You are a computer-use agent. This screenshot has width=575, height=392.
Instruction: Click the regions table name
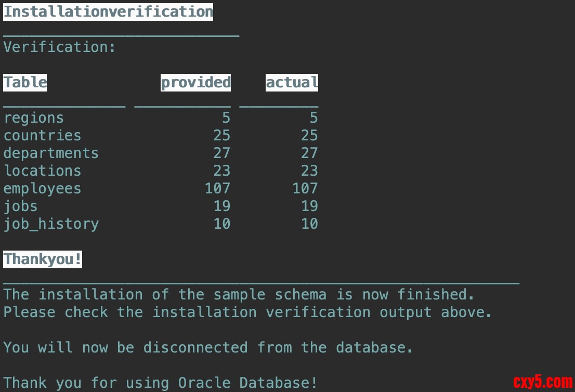pyautogui.click(x=34, y=118)
